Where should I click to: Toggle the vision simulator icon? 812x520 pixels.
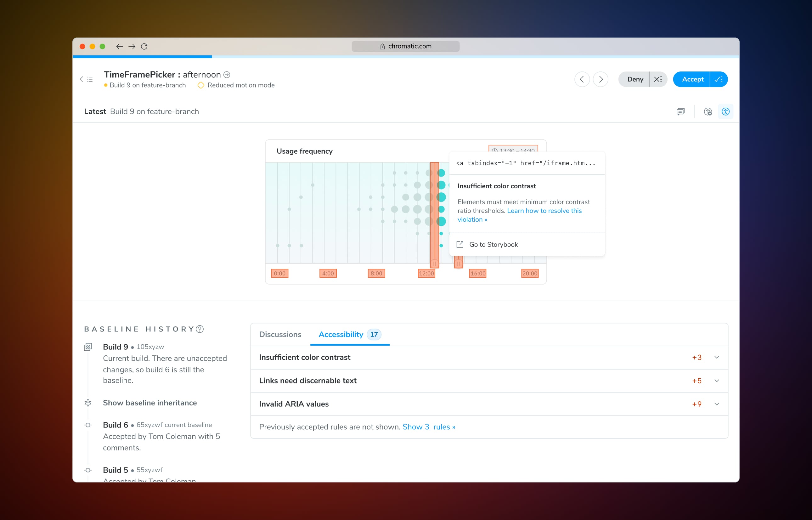(708, 111)
